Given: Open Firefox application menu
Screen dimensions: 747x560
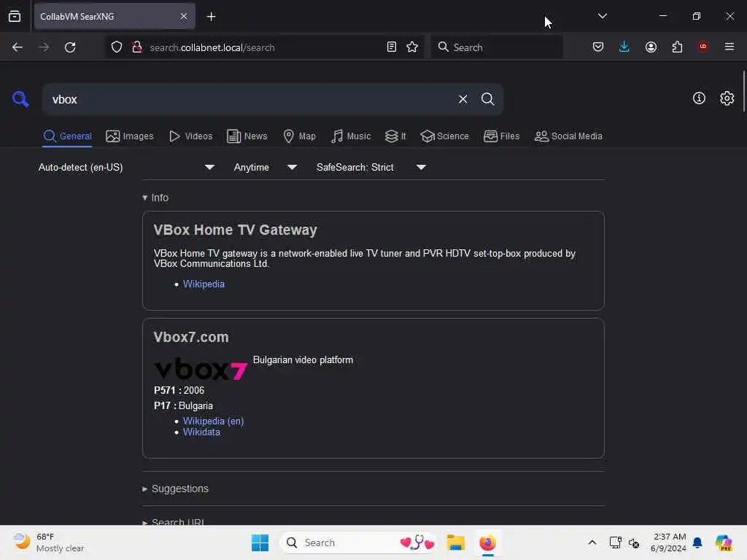Looking at the screenshot, I should tap(729, 47).
